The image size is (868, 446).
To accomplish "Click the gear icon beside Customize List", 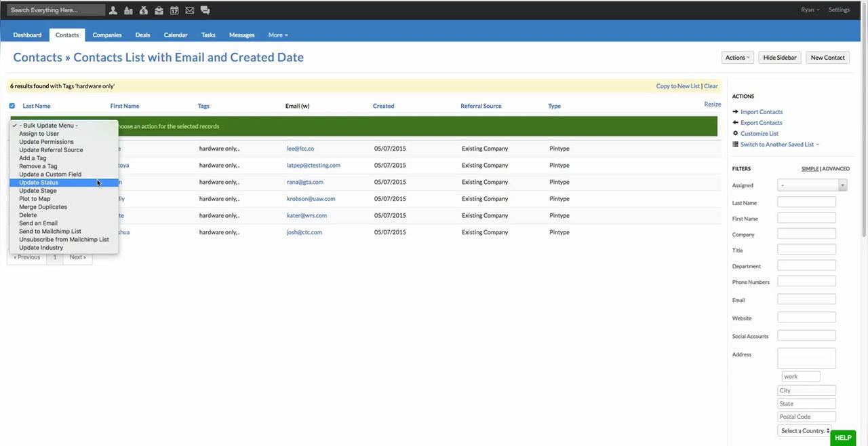I will pyautogui.click(x=736, y=134).
